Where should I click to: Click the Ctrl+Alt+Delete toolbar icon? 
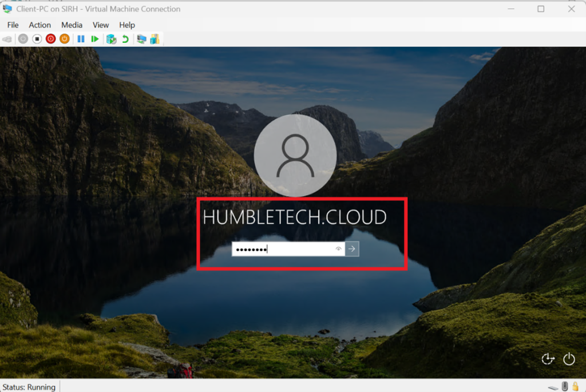click(x=7, y=39)
